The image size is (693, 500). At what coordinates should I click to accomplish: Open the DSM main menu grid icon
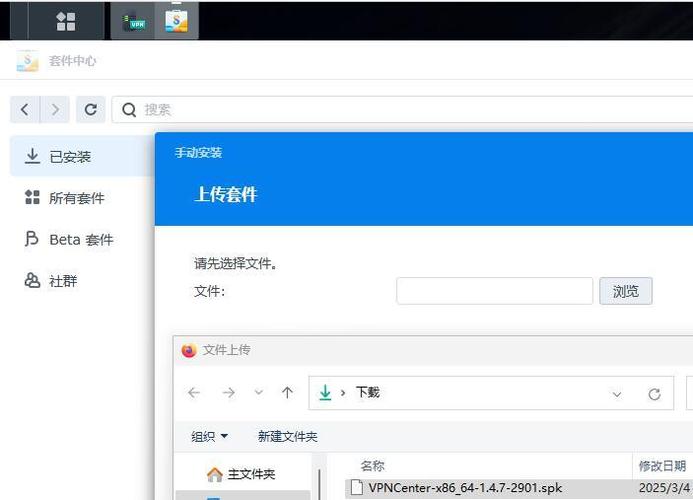pyautogui.click(x=66, y=20)
